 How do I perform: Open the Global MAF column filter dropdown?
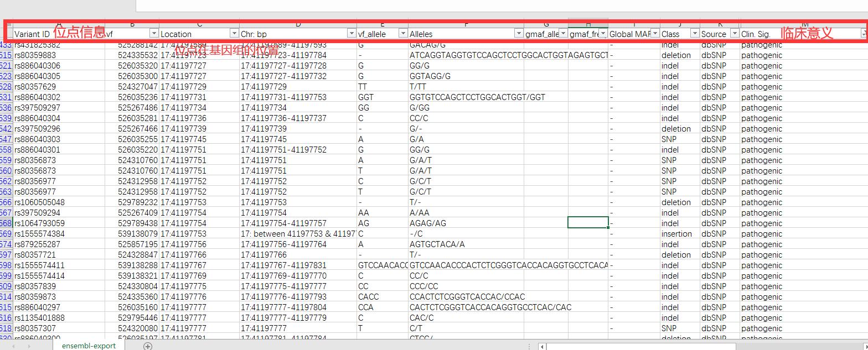(x=655, y=34)
